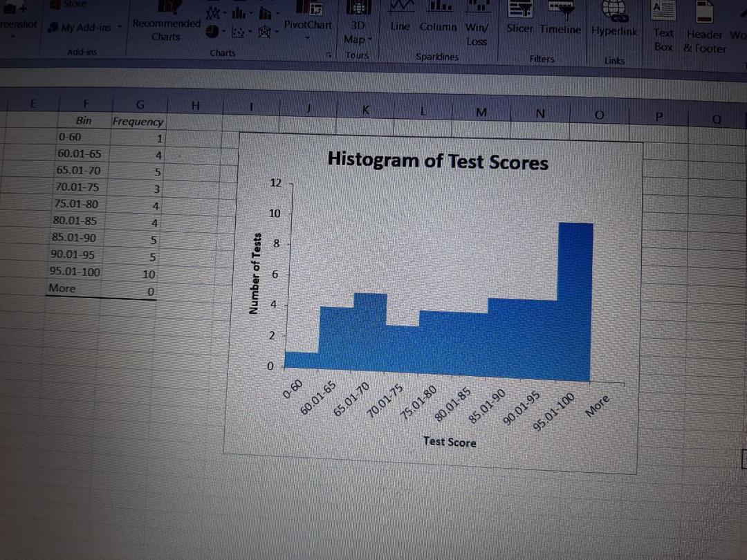This screenshot has height=560, width=747.
Task: Expand the My Add-ins dropdown arrow
Action: [x=120, y=27]
